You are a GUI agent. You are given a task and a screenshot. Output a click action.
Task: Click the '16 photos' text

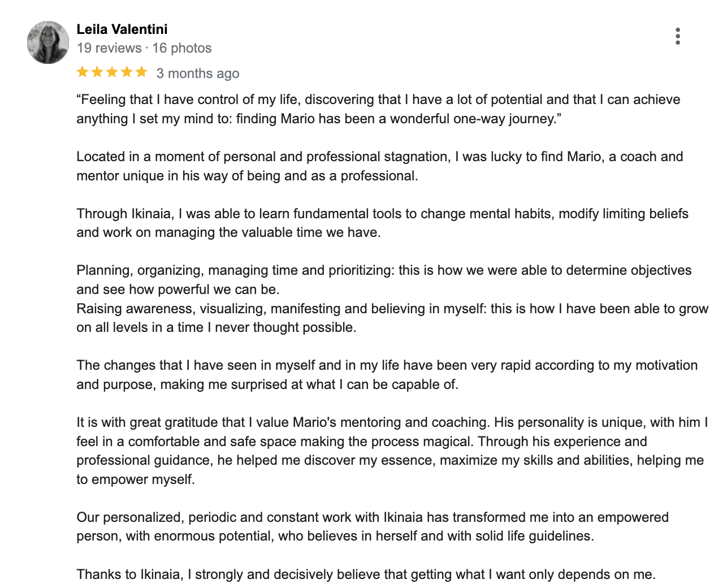click(182, 48)
